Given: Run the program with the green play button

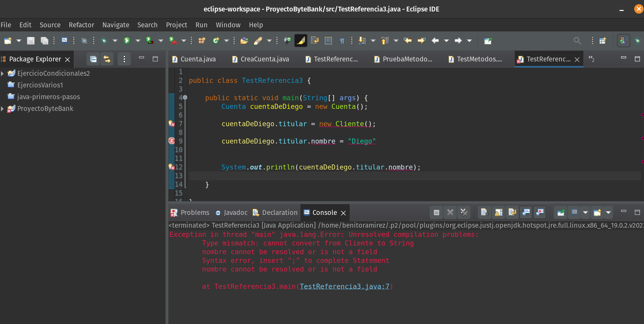Looking at the screenshot, I should 127,41.
